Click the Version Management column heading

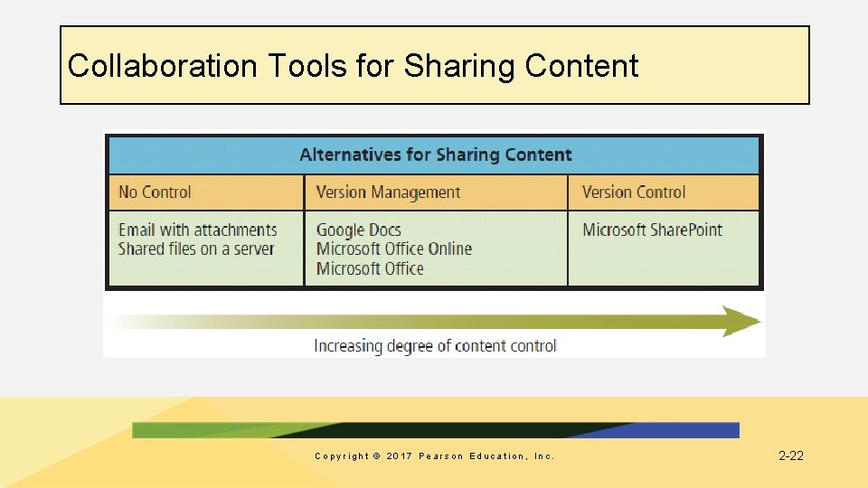tap(388, 192)
